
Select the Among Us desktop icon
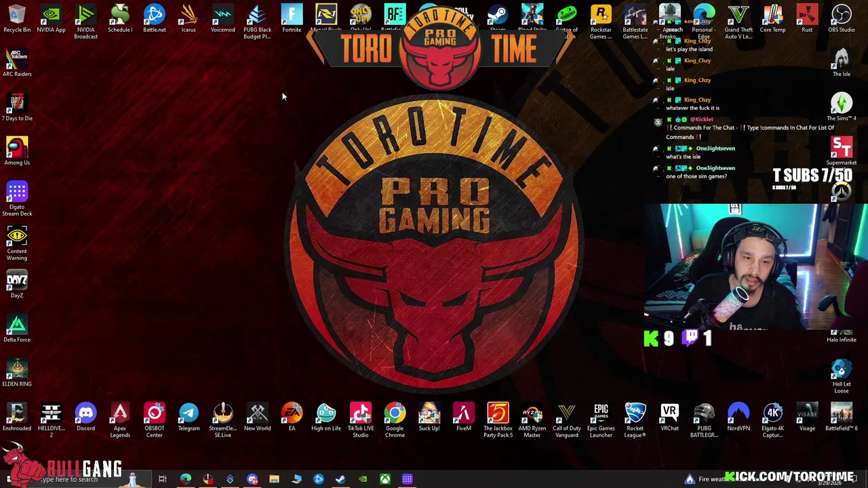17,150
